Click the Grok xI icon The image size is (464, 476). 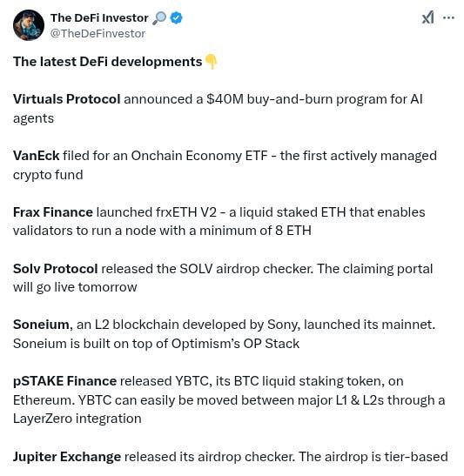point(427,17)
